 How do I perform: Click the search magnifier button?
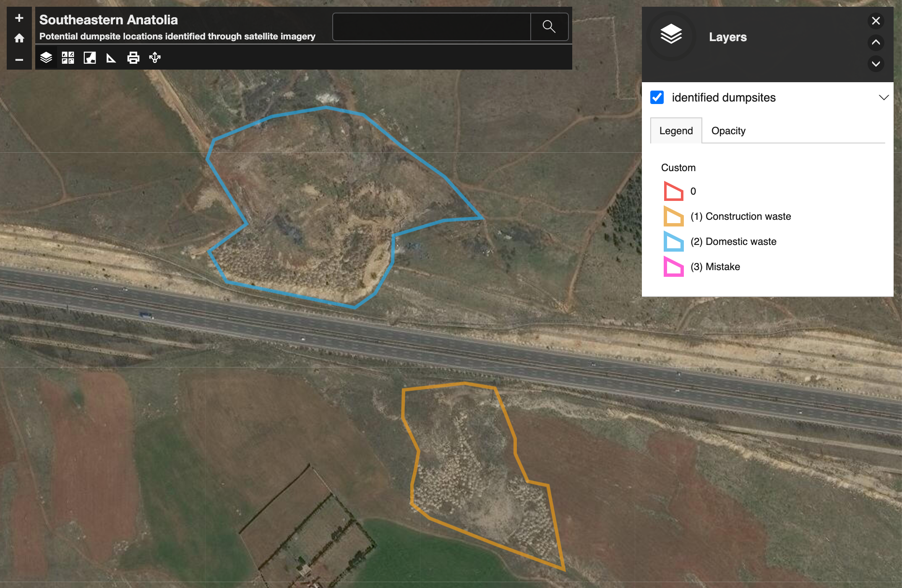tap(549, 27)
